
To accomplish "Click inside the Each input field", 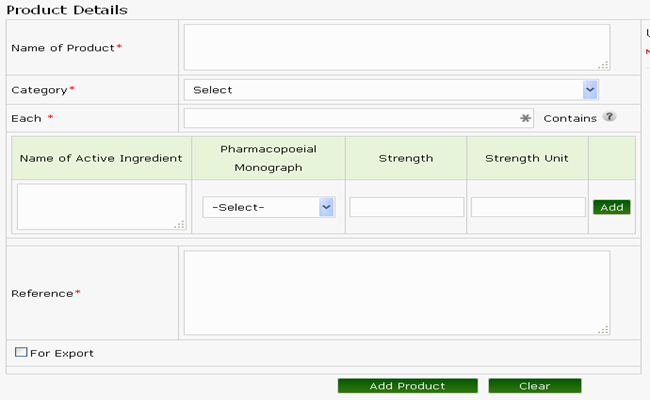I will pyautogui.click(x=359, y=119).
